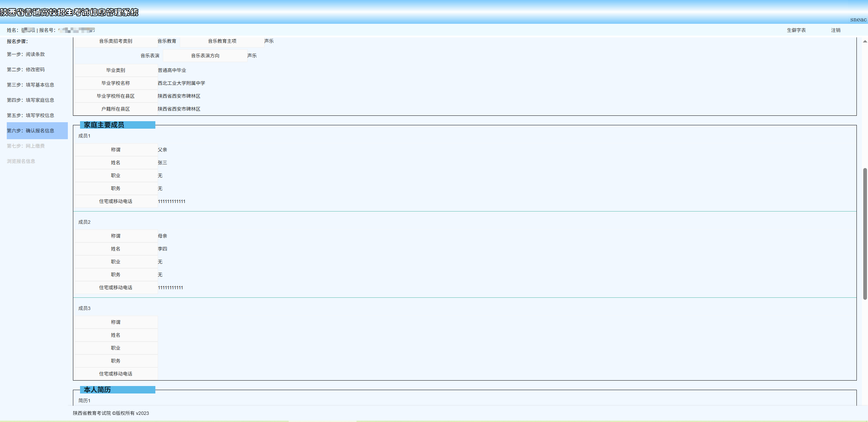Click the 音乐教育主项 label cell
This screenshot has width=868, height=422.
click(x=222, y=41)
